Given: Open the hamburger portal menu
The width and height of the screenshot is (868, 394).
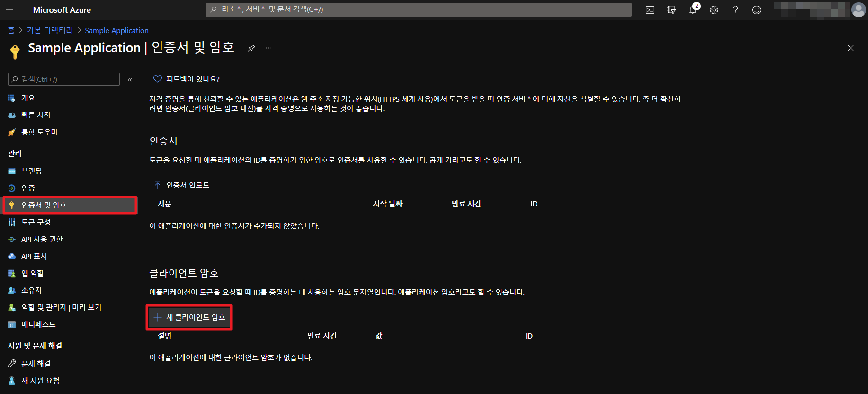Looking at the screenshot, I should point(9,10).
